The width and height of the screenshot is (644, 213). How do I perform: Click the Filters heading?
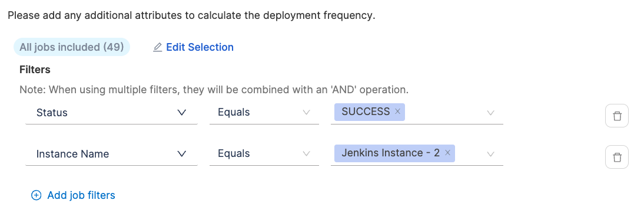pos(35,70)
